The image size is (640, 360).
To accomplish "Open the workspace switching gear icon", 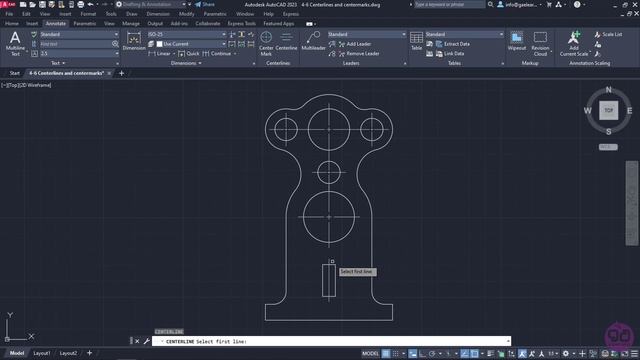I will (565, 353).
